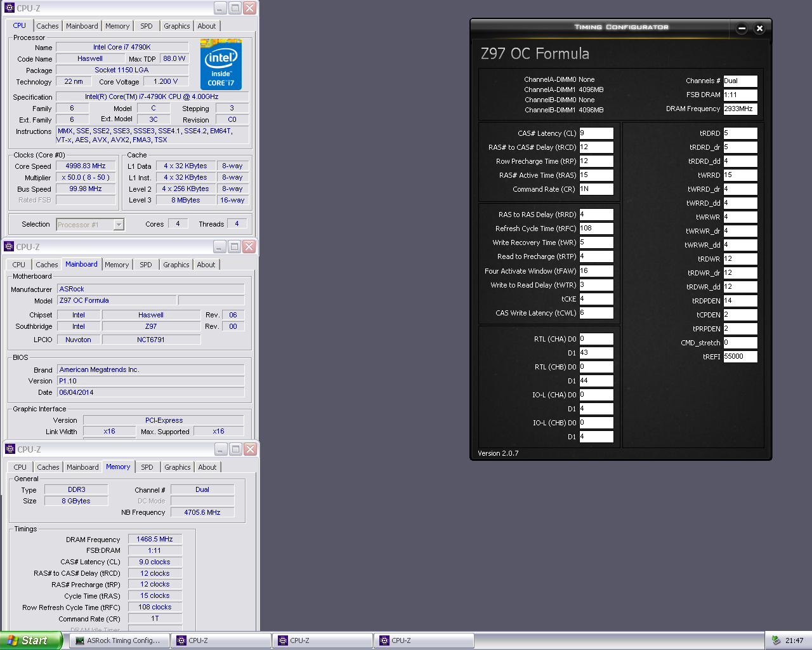812x650 pixels.
Task: Click the IO-L (CHA) D0 field
Action: [x=596, y=395]
